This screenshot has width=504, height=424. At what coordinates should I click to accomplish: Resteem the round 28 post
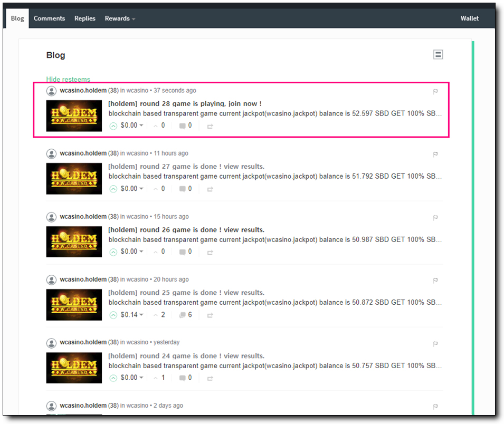[210, 126]
